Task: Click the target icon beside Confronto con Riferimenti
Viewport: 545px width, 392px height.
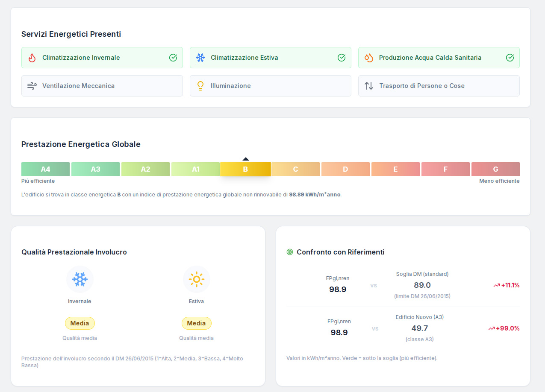Action: click(290, 252)
